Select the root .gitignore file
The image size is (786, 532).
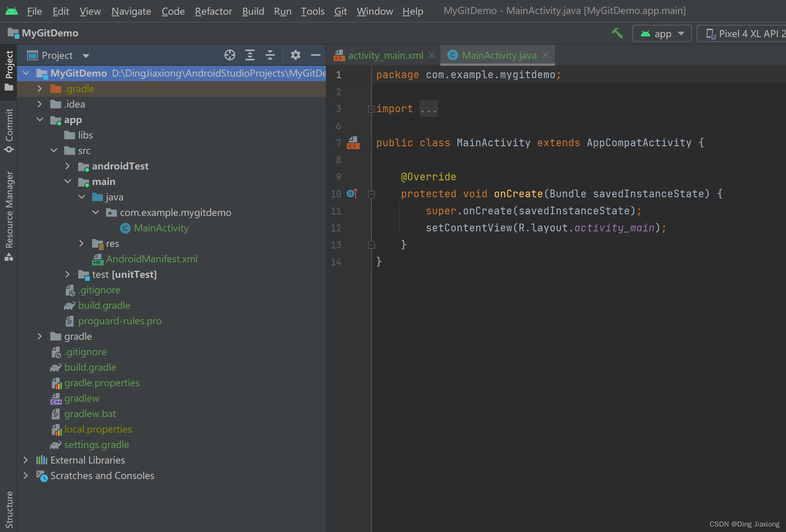[x=85, y=352]
